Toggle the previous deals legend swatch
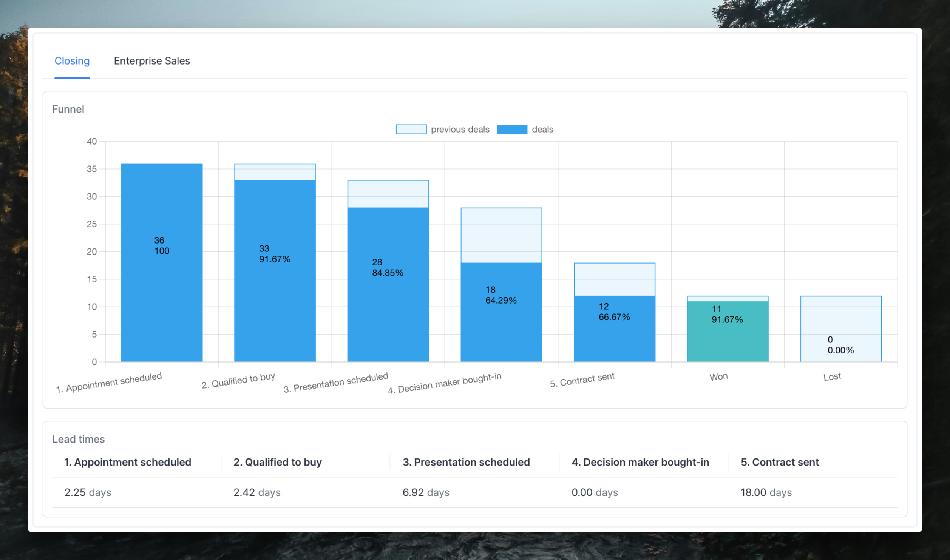The image size is (950, 560). pyautogui.click(x=411, y=129)
